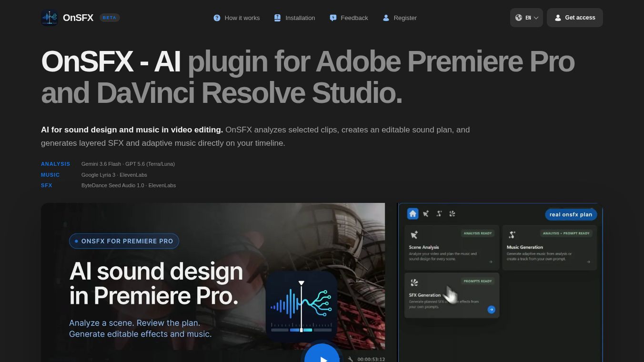Image resolution: width=644 pixels, height=362 pixels.
Task: Open the How it works menu item
Action: (x=237, y=18)
